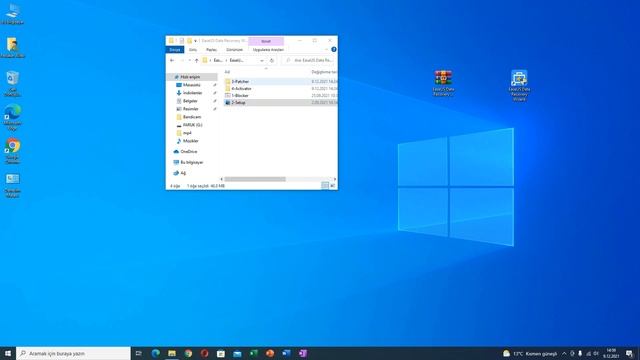Open Resimler in navigation pane
The image size is (640, 360).
pyautogui.click(x=191, y=109)
